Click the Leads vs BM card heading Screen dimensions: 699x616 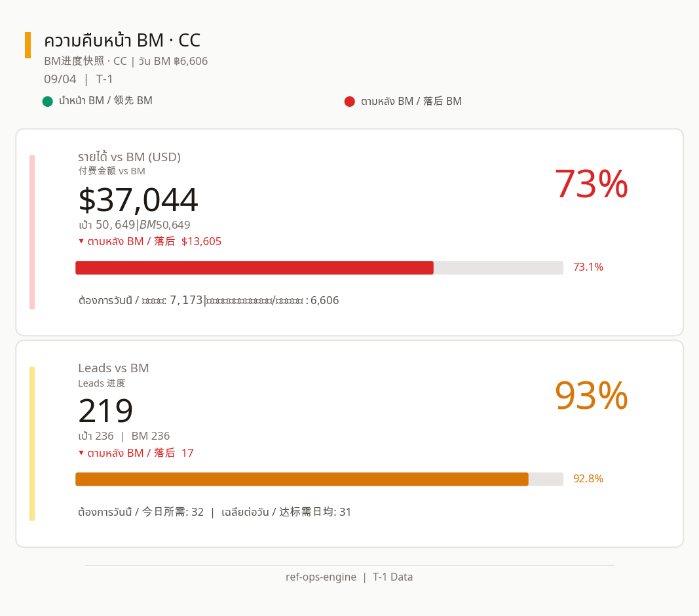114,368
